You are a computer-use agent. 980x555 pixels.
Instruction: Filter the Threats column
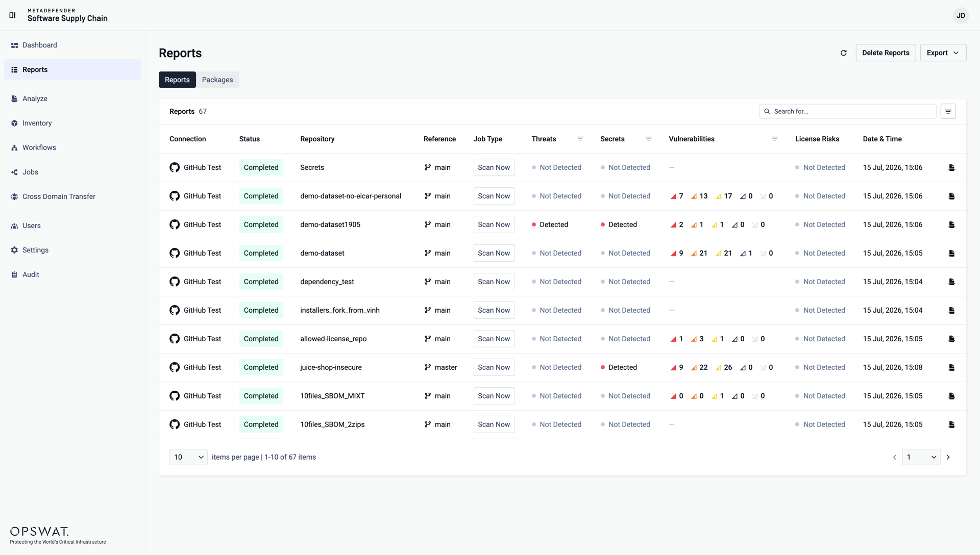580,139
